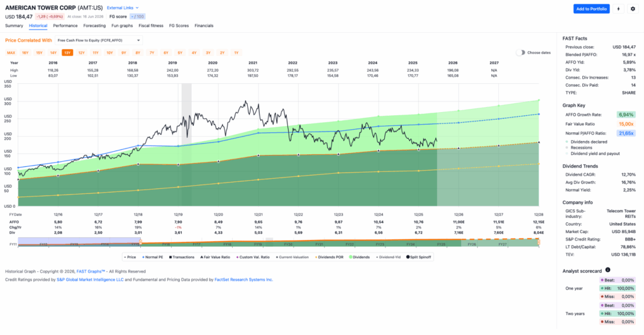This screenshot has height=335, width=644.
Task: Toggle Recessions in Graph Key
Action: click(579, 147)
